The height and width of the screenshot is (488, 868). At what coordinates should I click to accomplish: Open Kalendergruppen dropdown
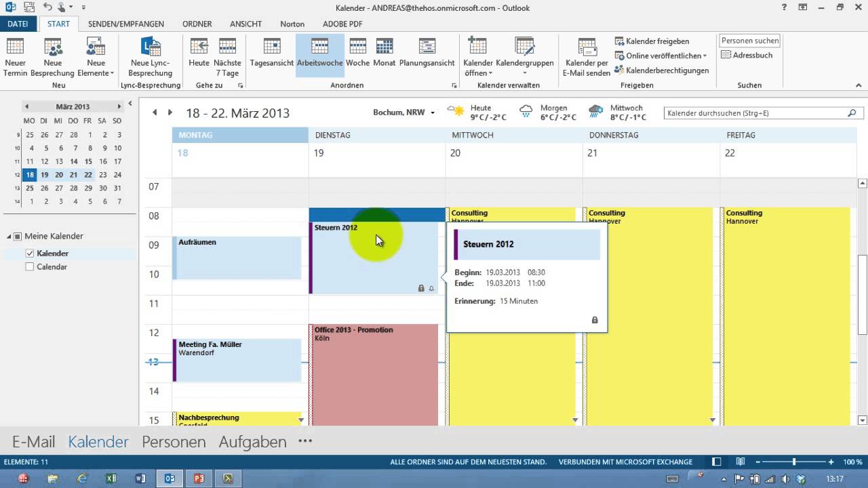526,57
